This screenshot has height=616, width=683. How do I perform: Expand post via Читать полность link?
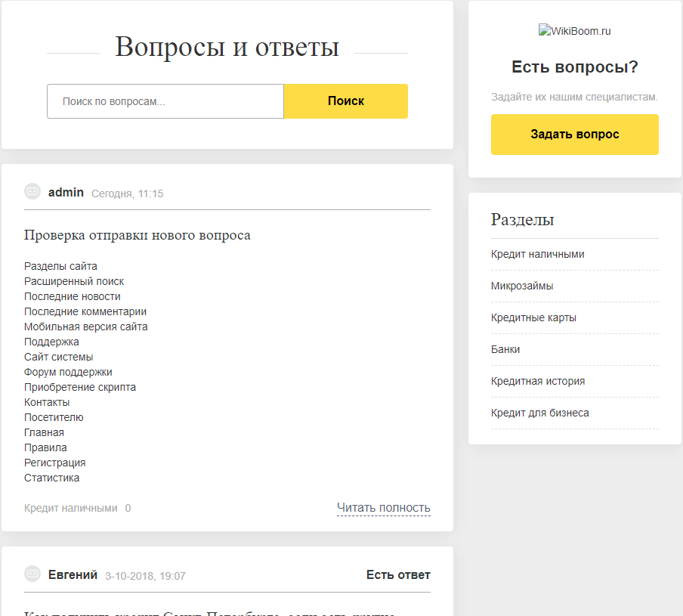pos(383,508)
